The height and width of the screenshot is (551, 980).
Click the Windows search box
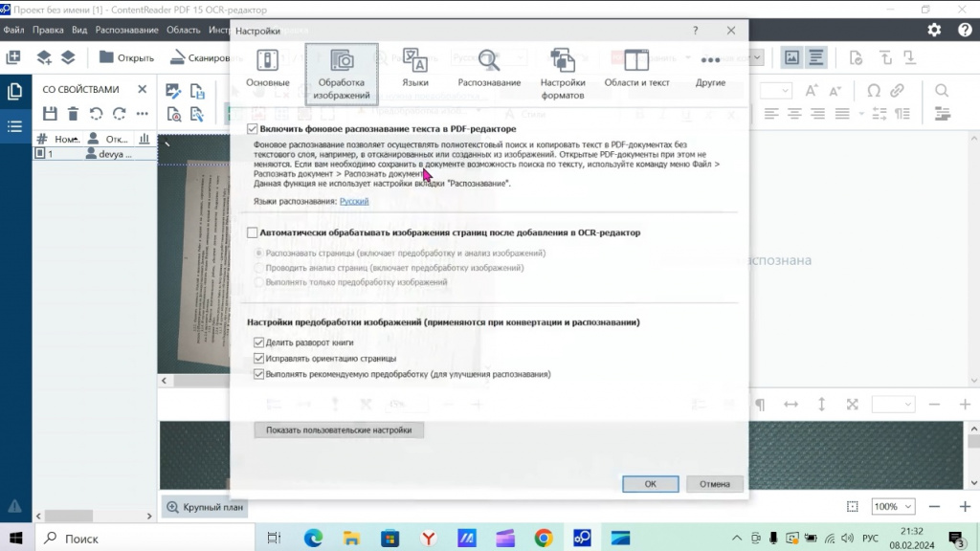[x=144, y=538]
